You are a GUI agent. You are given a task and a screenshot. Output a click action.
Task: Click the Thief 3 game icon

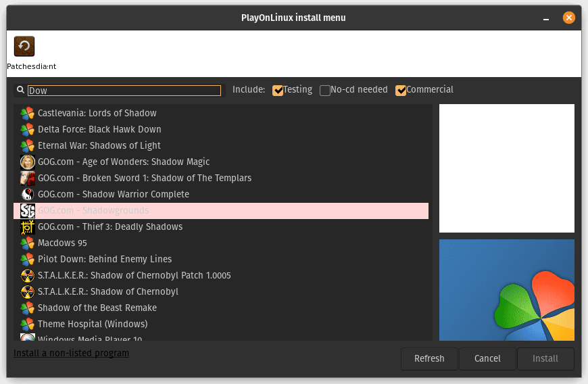27,227
